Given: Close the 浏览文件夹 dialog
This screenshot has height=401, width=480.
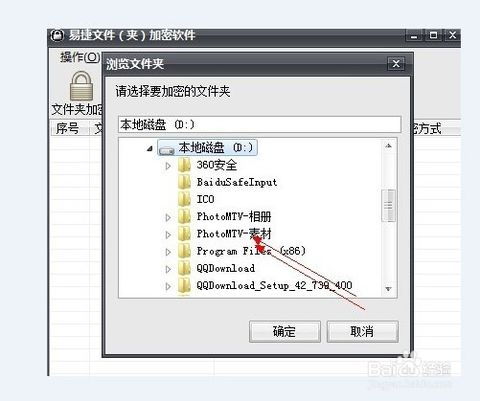Looking at the screenshot, I should [396, 63].
